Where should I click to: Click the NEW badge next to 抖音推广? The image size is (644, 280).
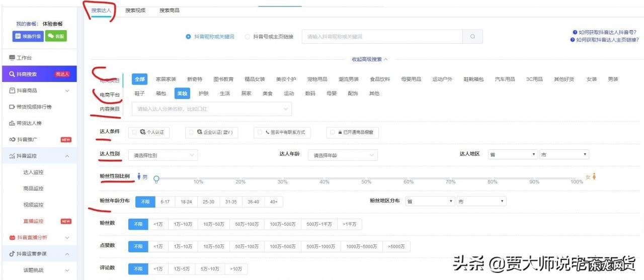[x=66, y=140]
